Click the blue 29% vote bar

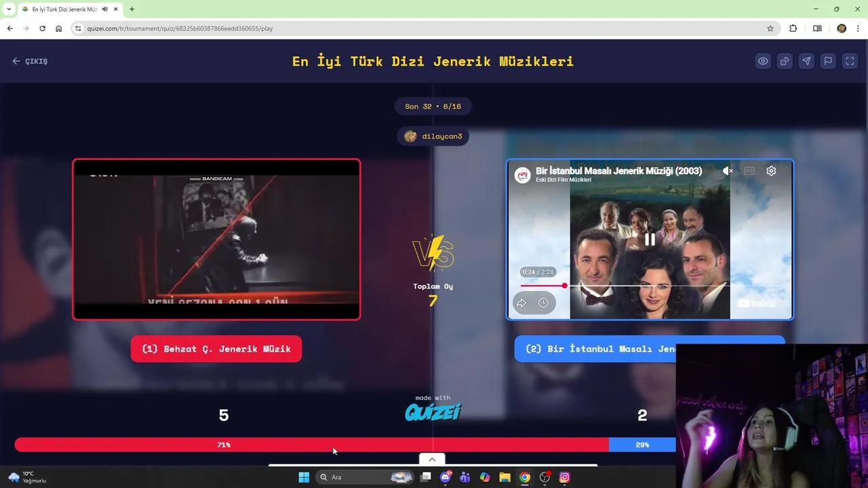tap(642, 445)
